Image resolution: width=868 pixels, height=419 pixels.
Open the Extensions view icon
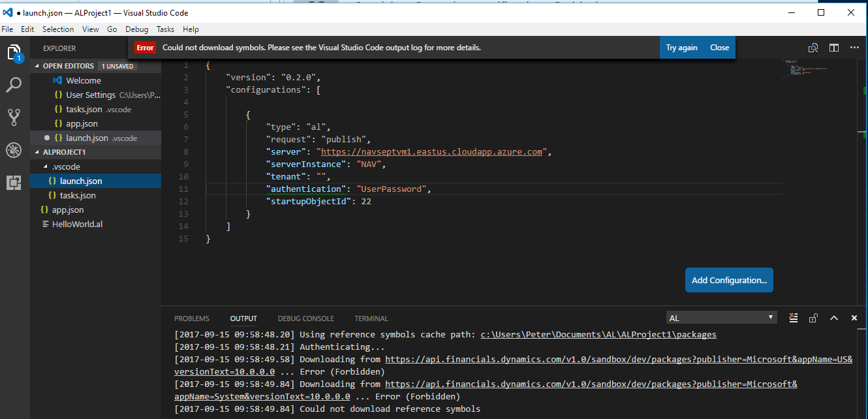pyautogui.click(x=14, y=183)
